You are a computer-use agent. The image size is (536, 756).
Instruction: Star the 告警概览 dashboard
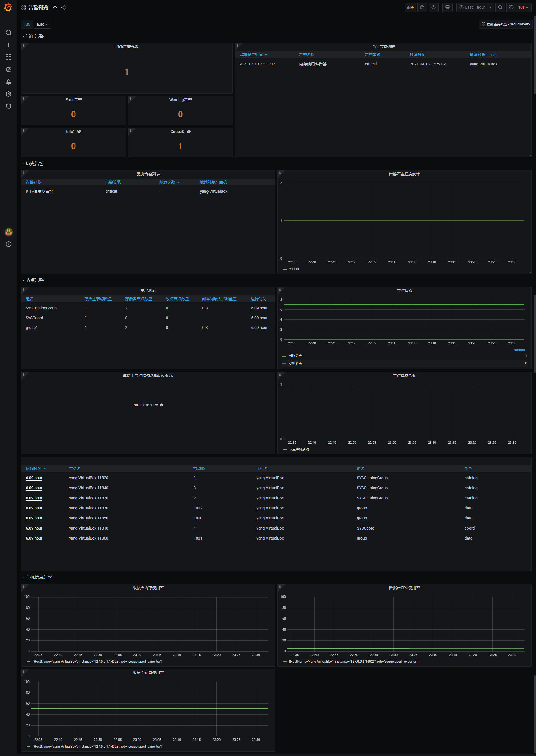pyautogui.click(x=55, y=8)
